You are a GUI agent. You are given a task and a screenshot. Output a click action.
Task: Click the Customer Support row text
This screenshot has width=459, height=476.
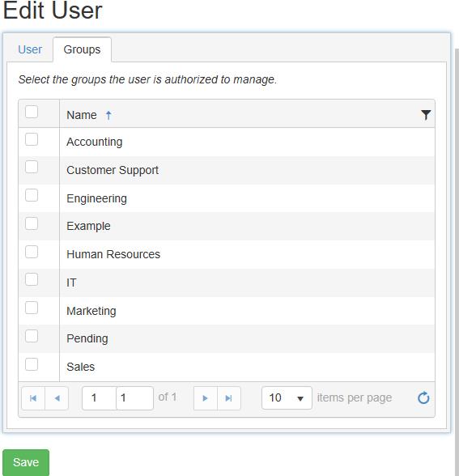pyautogui.click(x=113, y=170)
